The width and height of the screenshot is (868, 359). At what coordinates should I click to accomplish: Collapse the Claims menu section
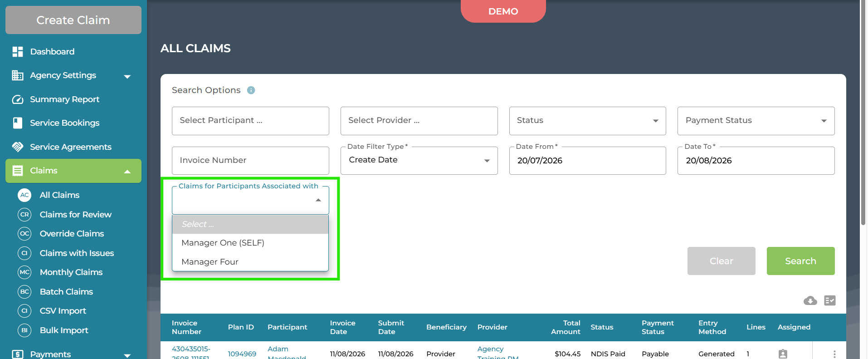point(127,172)
